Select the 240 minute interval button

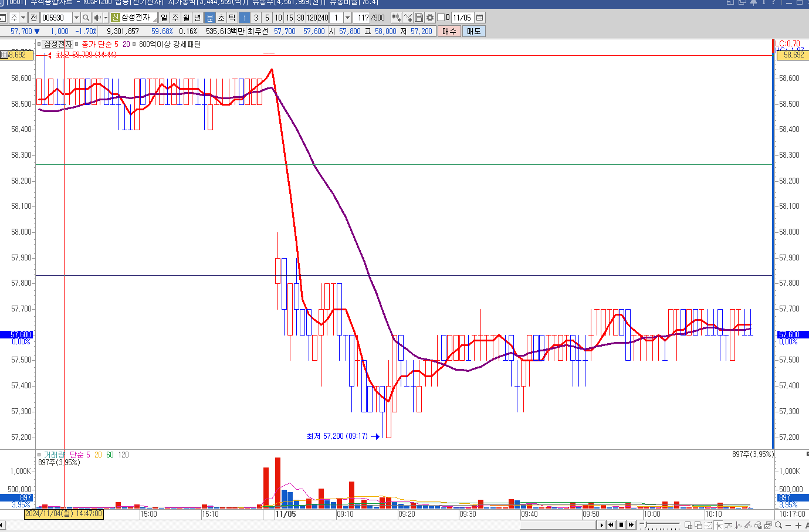click(323, 18)
